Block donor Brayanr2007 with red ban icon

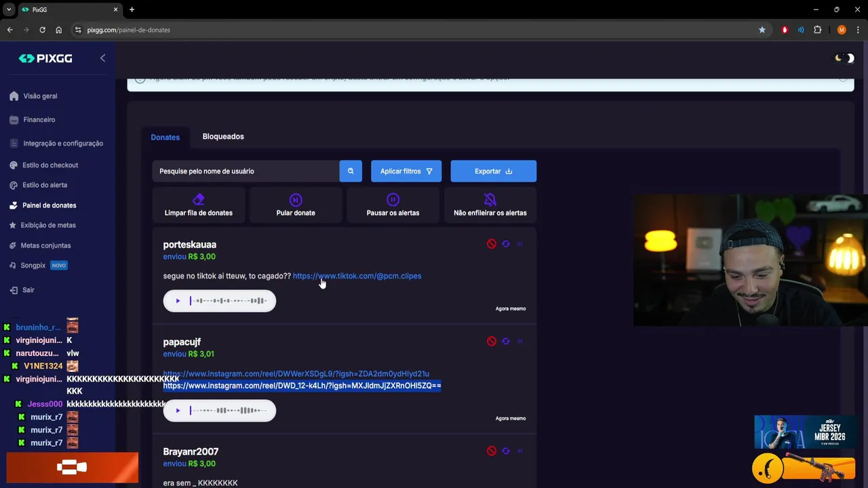(x=492, y=451)
